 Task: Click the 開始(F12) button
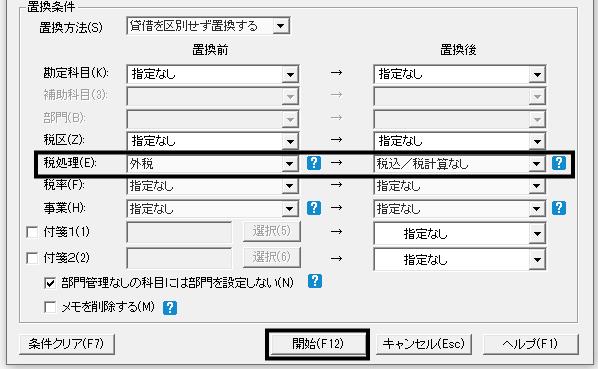point(317,344)
